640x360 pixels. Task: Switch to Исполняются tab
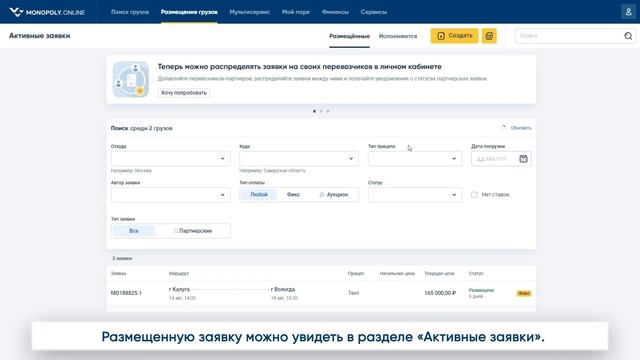pos(398,36)
